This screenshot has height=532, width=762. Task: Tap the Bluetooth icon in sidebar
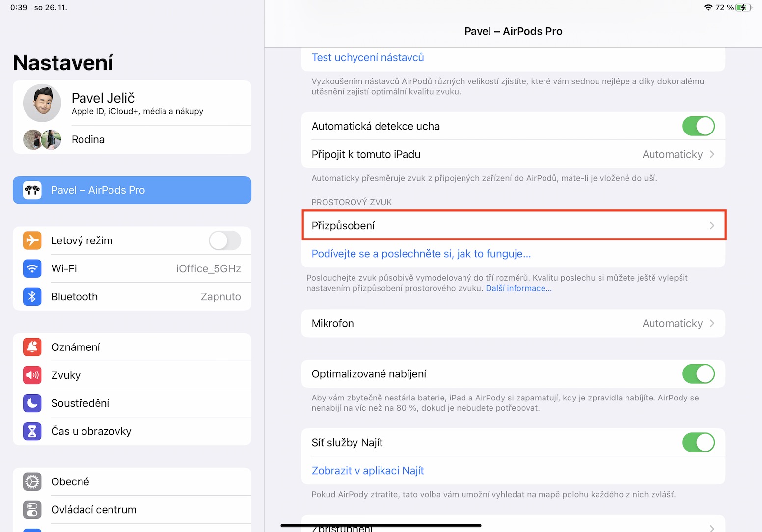click(32, 296)
